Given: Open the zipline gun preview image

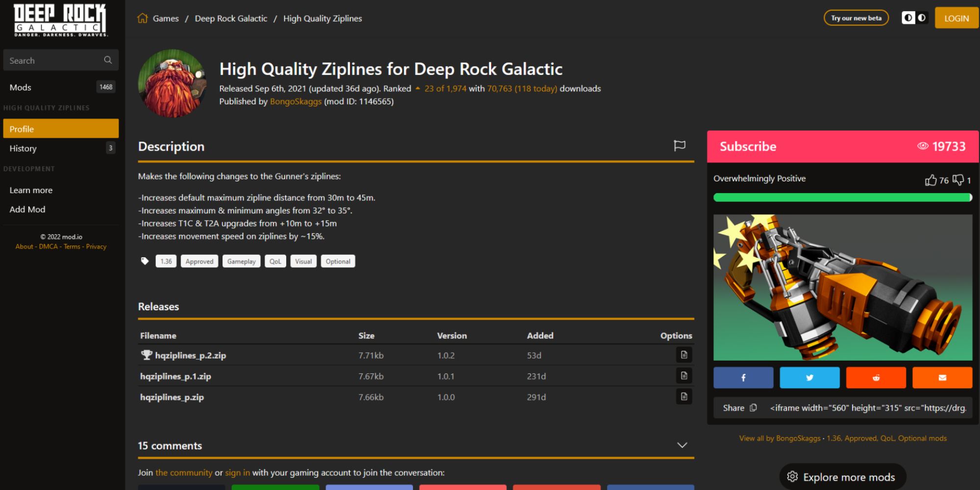Looking at the screenshot, I should click(x=843, y=287).
